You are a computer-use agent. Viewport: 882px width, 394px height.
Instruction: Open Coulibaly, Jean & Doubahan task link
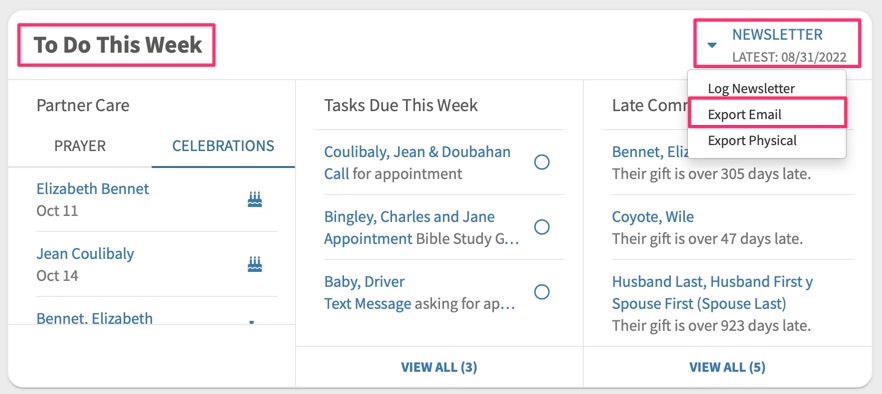point(417,152)
